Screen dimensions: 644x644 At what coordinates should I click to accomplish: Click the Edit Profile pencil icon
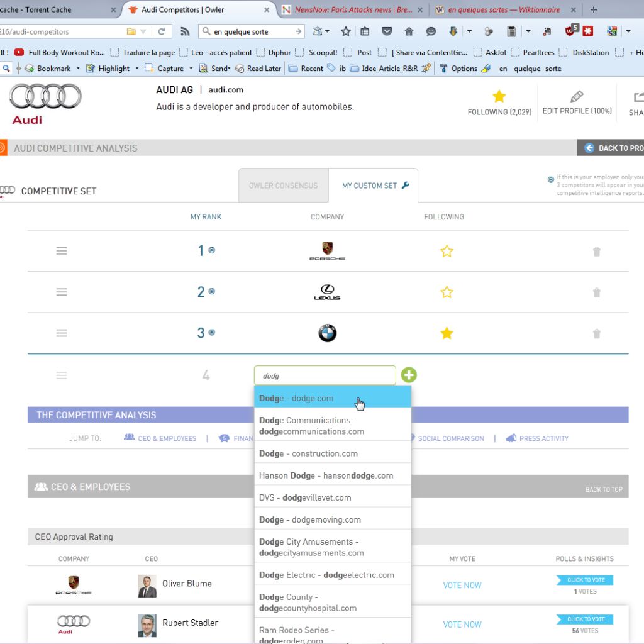tap(577, 96)
